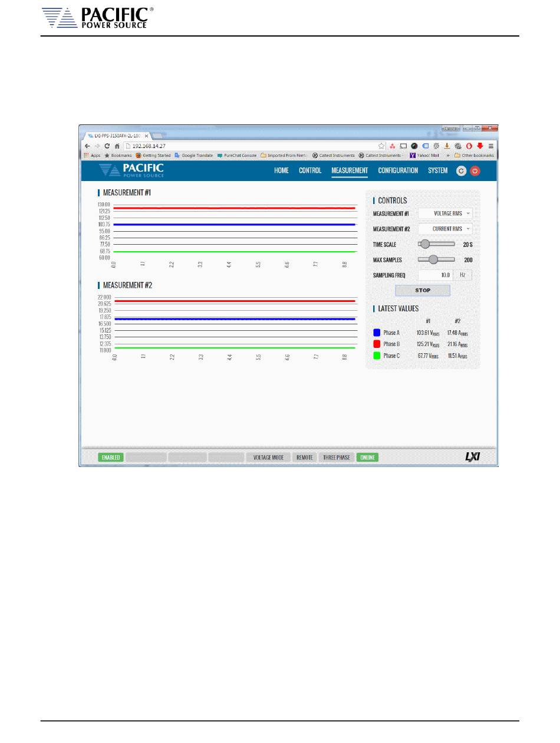Screen dimensions: 560x743
Task: Click the bookmark star in address bar
Action: (381, 146)
